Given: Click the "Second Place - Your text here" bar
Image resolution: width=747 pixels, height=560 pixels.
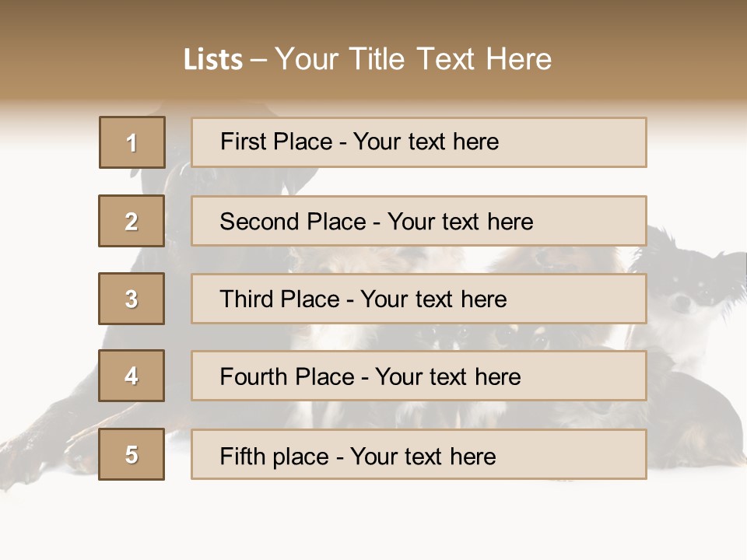Looking at the screenshot, I should pyautogui.click(x=419, y=221).
